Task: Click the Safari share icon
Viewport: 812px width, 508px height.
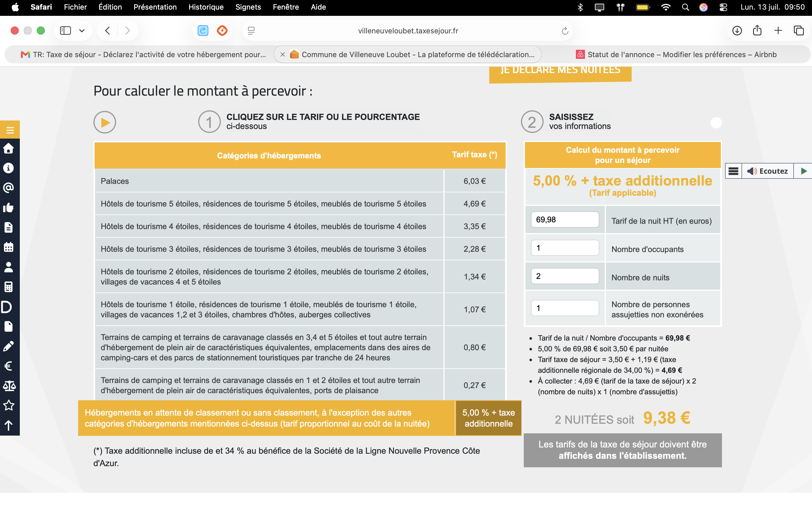Action: click(757, 31)
